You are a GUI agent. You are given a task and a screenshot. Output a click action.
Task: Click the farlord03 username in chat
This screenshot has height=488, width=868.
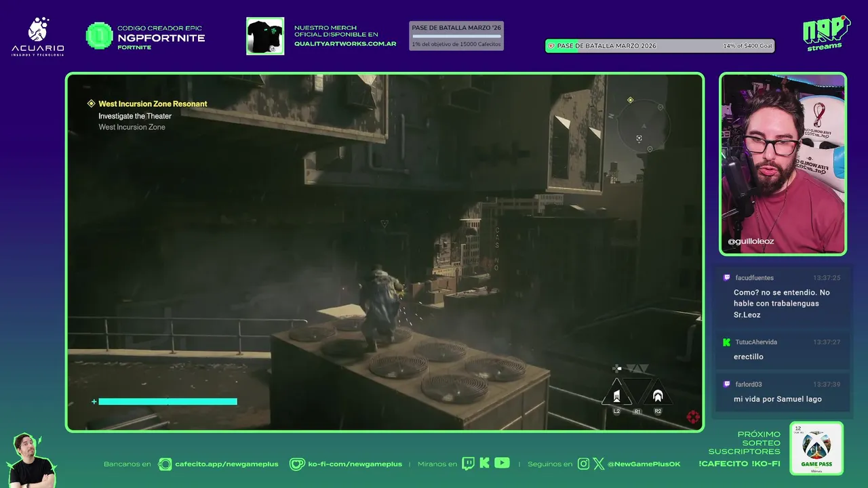(x=748, y=384)
